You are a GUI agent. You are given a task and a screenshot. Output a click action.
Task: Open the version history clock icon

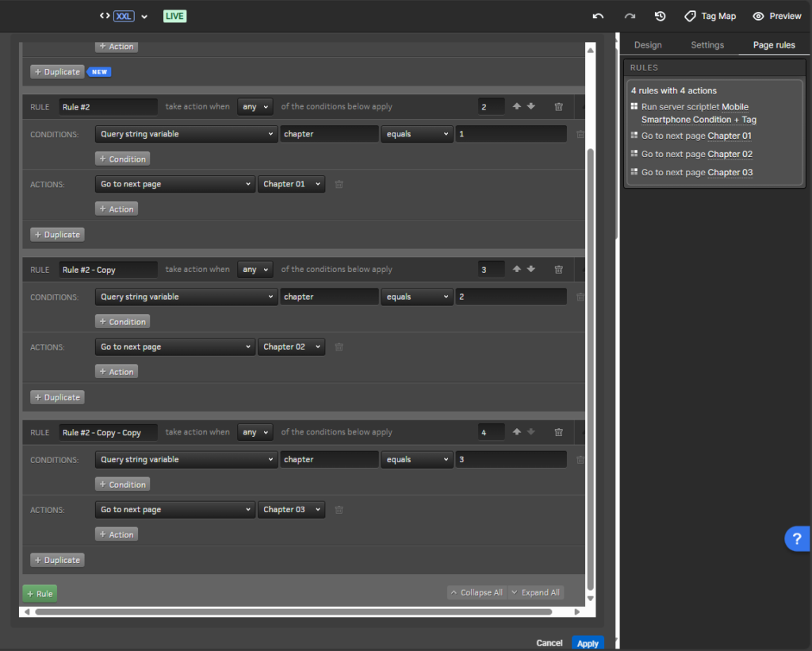pos(660,16)
